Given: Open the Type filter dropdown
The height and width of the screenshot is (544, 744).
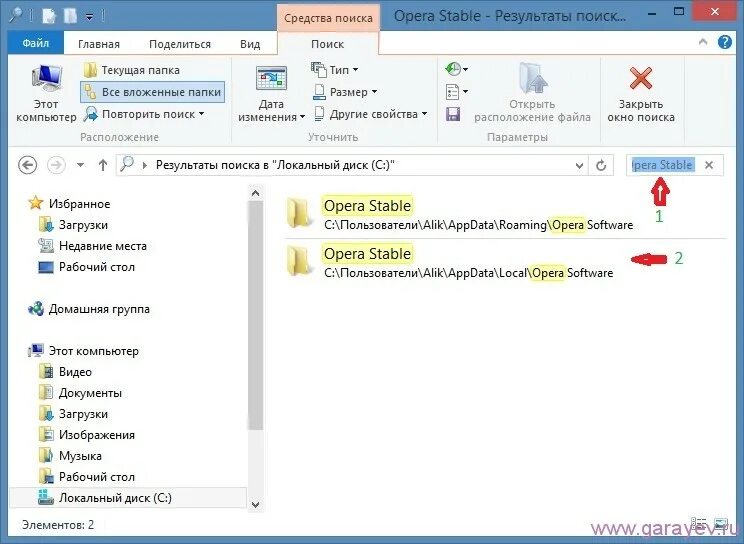Looking at the screenshot, I should 335,70.
